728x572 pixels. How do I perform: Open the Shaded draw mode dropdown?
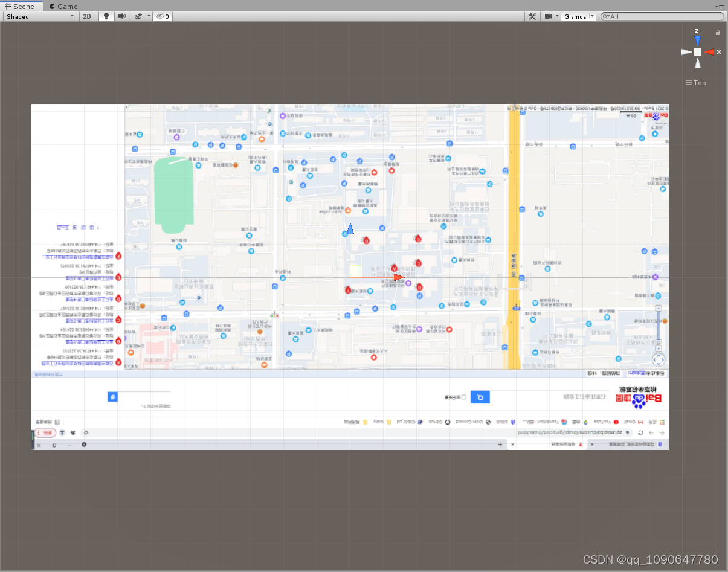(39, 16)
